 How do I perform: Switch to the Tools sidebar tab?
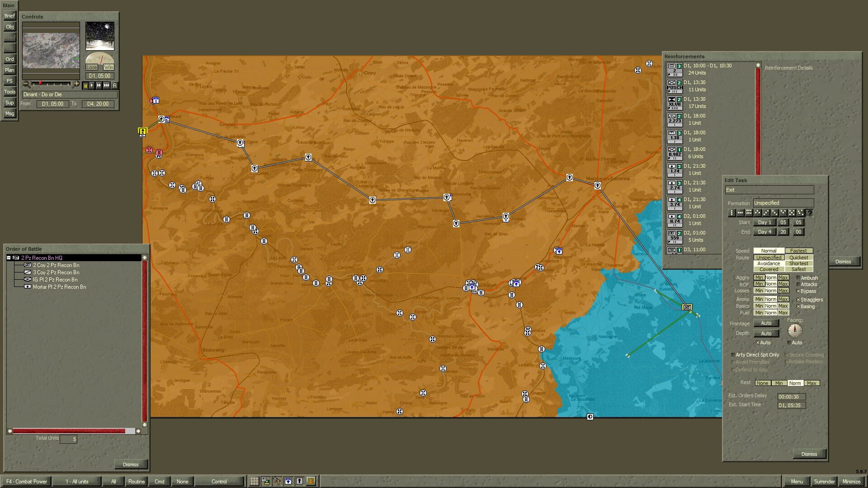pyautogui.click(x=9, y=92)
